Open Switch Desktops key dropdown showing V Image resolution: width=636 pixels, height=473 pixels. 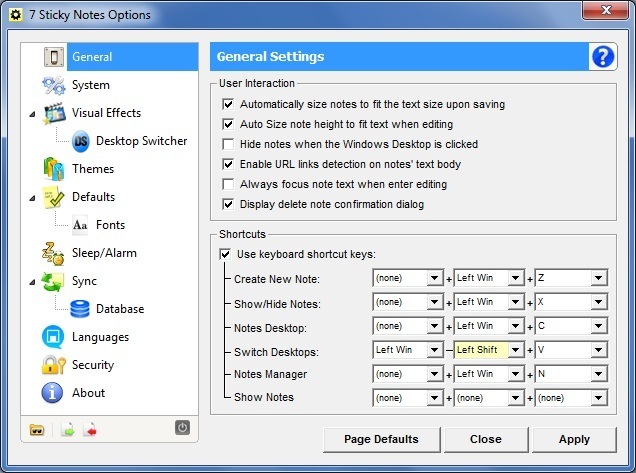[x=571, y=350]
